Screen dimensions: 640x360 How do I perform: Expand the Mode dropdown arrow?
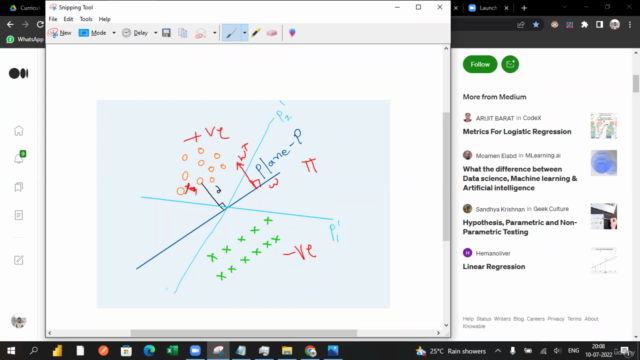click(x=114, y=33)
